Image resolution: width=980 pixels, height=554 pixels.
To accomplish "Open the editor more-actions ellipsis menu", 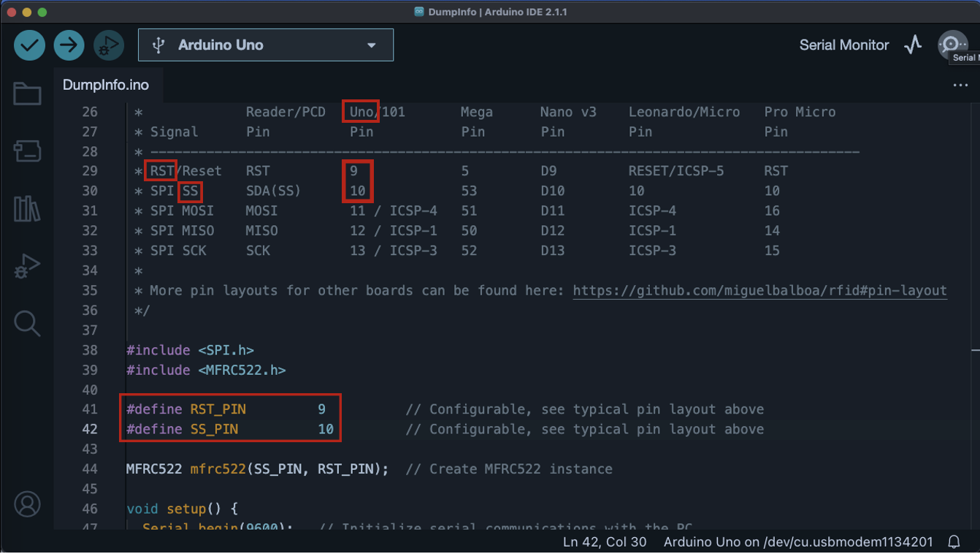I will [960, 86].
